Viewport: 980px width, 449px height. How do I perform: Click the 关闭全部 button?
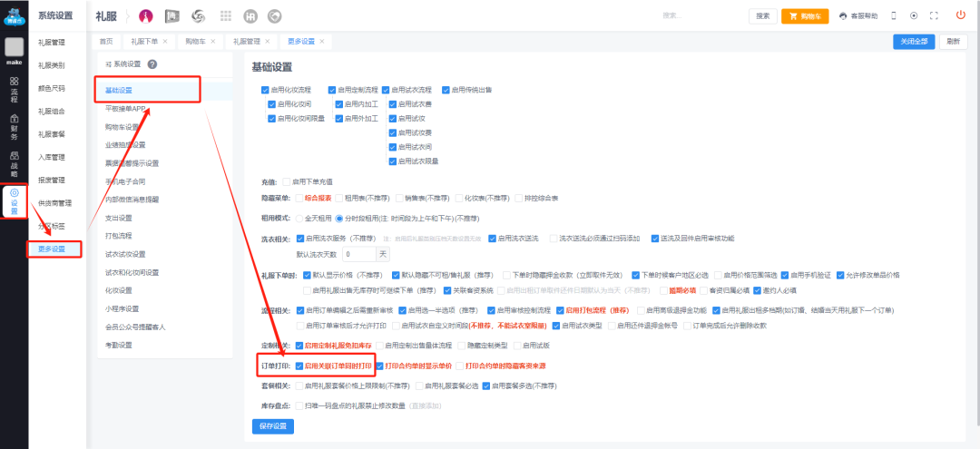914,41
